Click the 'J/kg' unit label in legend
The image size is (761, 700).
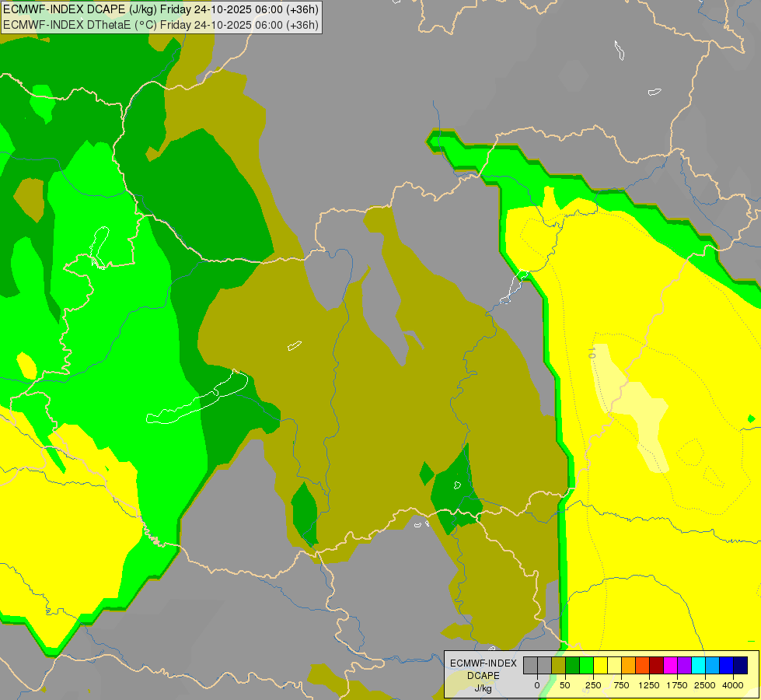point(483,688)
